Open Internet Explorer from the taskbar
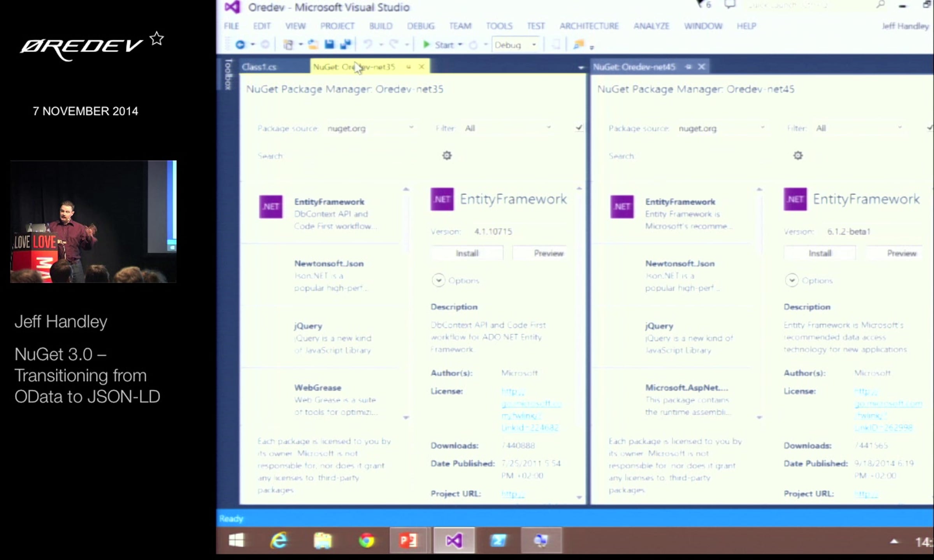 click(279, 541)
